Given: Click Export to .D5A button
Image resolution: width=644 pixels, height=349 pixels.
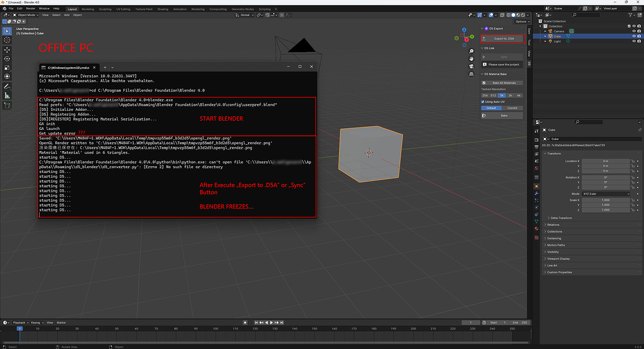Looking at the screenshot, I should (503, 39).
